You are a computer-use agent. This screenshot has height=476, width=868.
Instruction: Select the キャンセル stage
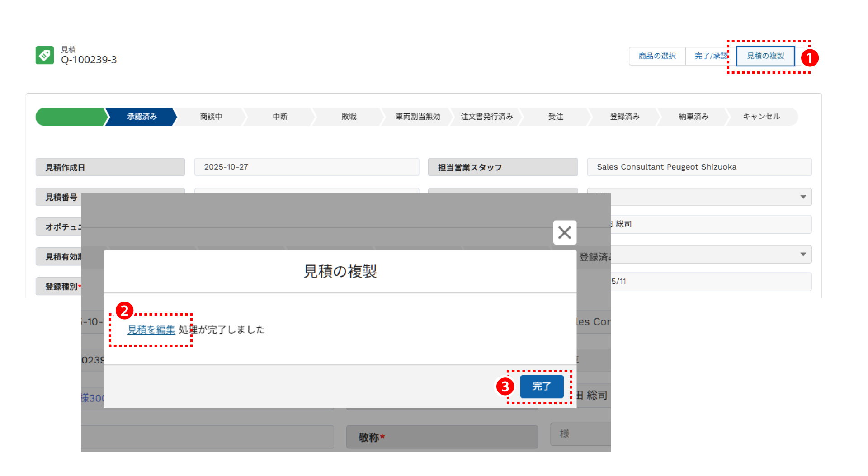pyautogui.click(x=761, y=117)
